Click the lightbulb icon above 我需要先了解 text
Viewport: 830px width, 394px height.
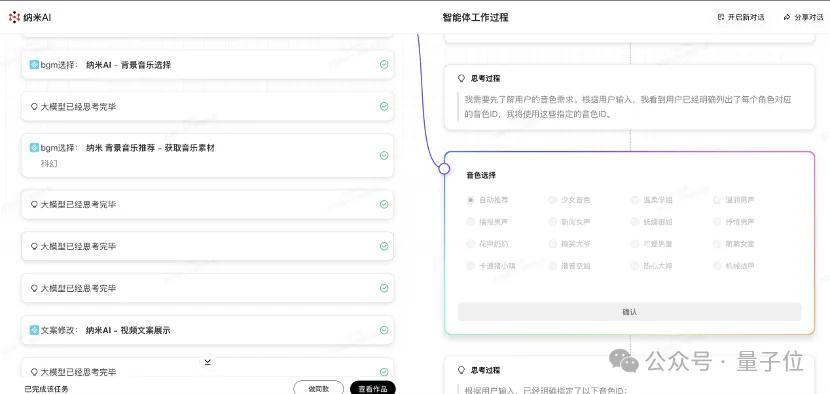(x=462, y=78)
